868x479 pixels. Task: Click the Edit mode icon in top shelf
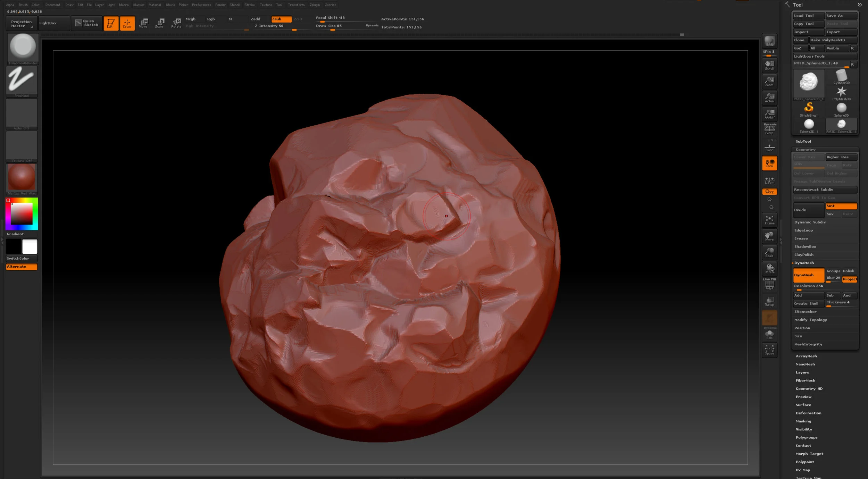(110, 23)
